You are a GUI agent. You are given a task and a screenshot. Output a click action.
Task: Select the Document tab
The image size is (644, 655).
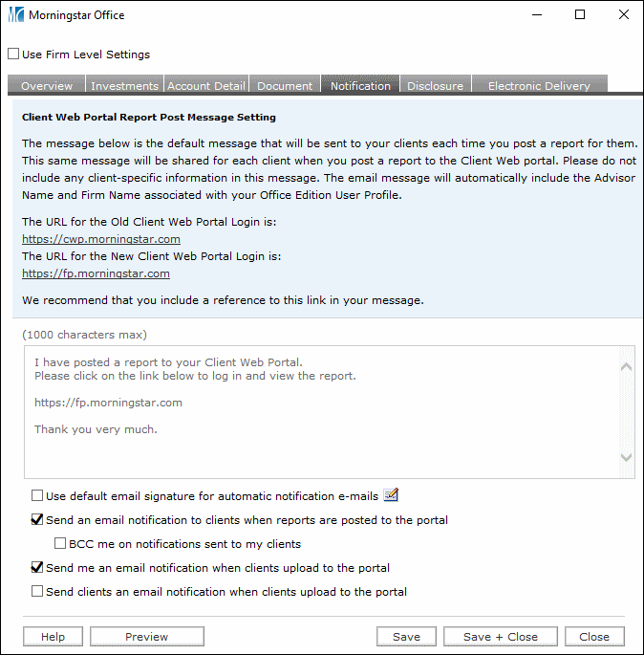285,85
